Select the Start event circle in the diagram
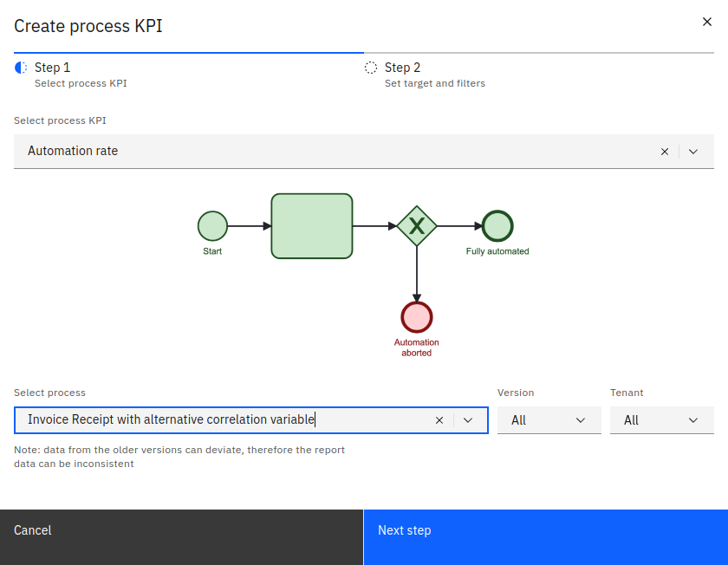Image resolution: width=728 pixels, height=565 pixels. 212,225
